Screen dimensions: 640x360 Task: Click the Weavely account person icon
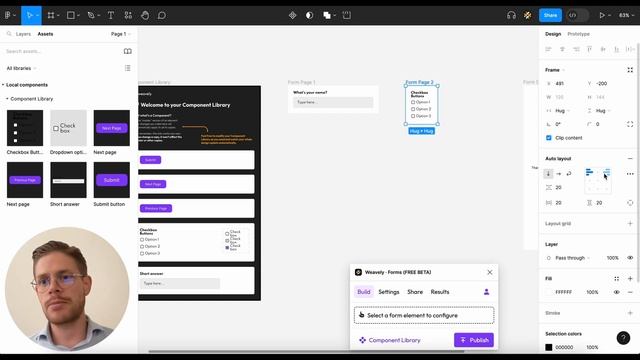[x=486, y=292]
